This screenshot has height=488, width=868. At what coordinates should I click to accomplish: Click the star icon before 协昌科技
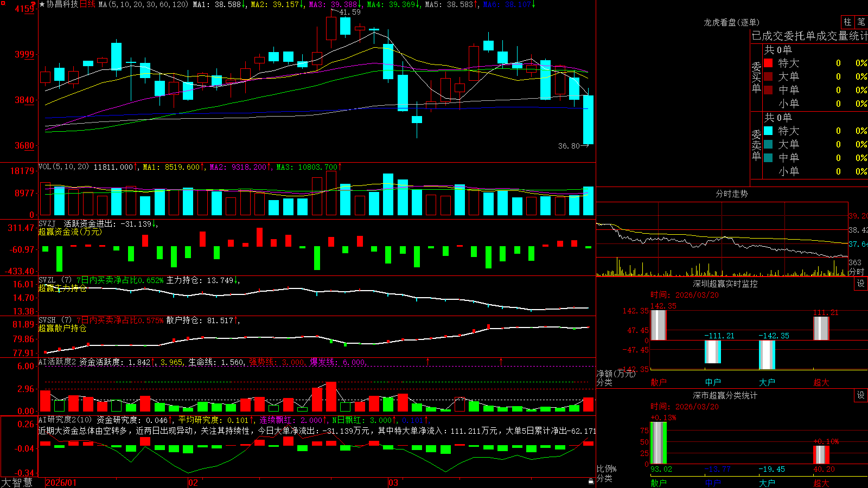click(x=42, y=4)
